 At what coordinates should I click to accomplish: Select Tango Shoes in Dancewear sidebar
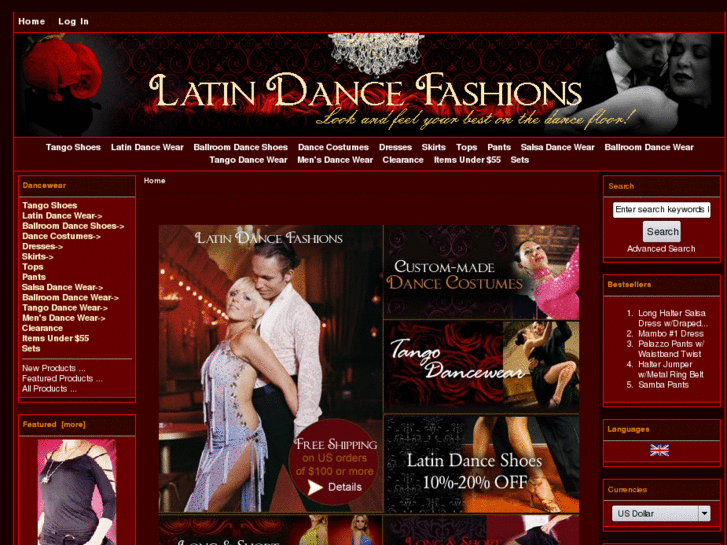point(49,205)
